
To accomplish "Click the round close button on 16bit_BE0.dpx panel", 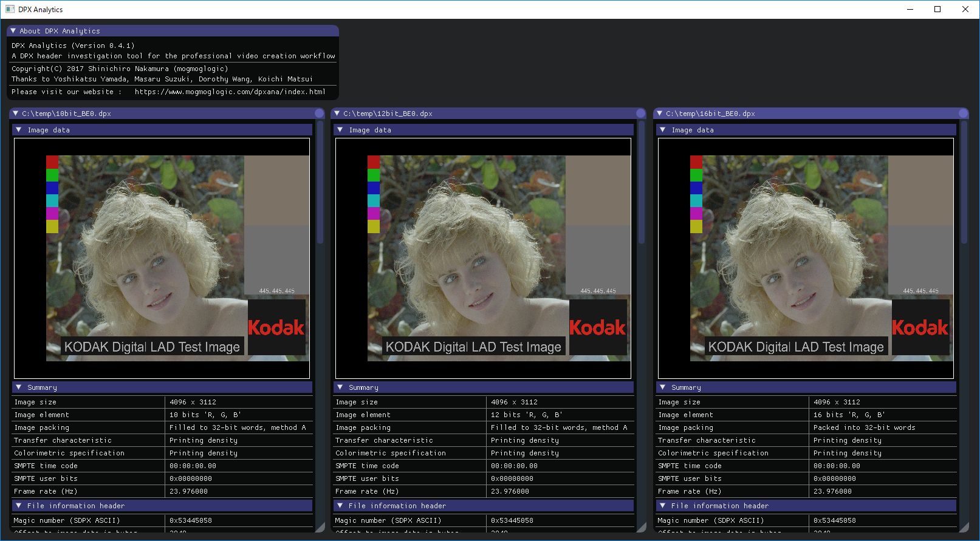I will click(x=963, y=114).
